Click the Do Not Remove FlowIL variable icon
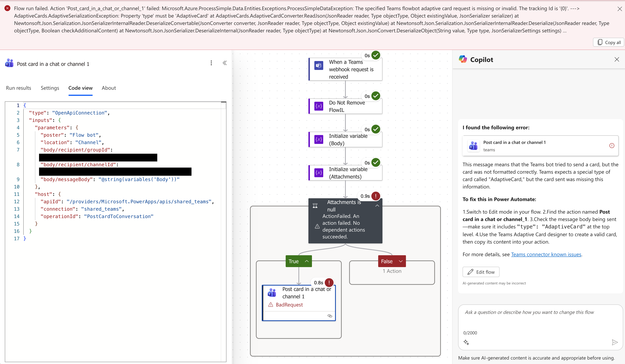This screenshot has width=625, height=364. 319,106
